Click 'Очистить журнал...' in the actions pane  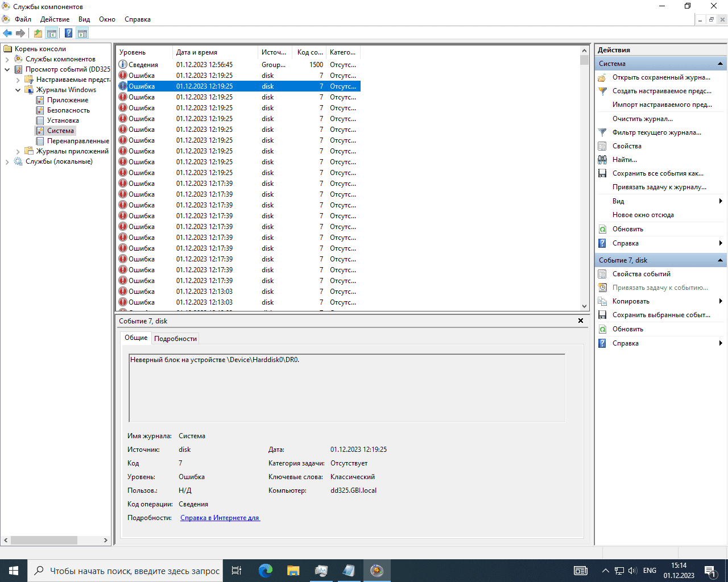click(642, 119)
